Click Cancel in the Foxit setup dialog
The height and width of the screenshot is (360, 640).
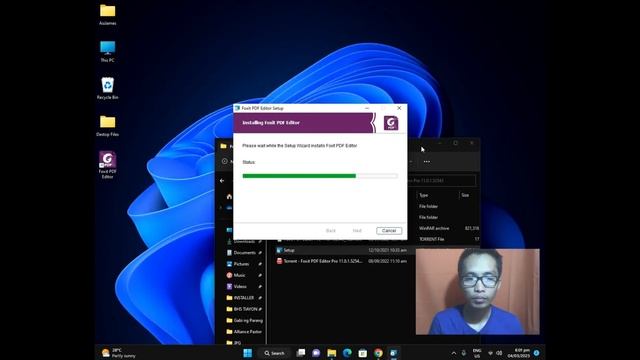(x=389, y=231)
